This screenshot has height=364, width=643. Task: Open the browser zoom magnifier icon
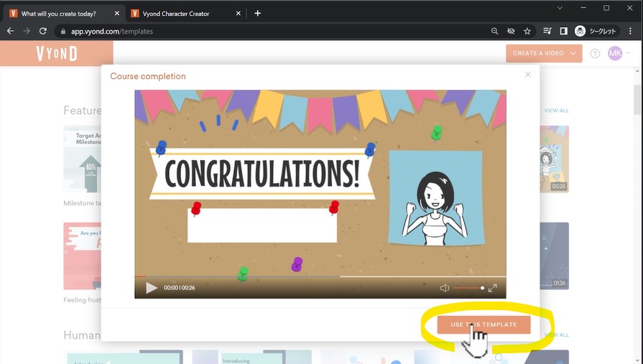click(x=494, y=32)
